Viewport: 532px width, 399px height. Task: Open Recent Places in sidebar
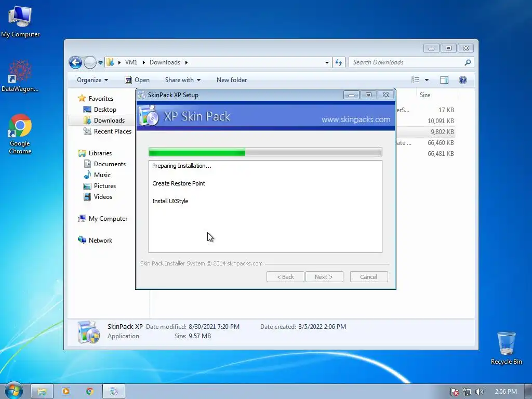coord(112,131)
